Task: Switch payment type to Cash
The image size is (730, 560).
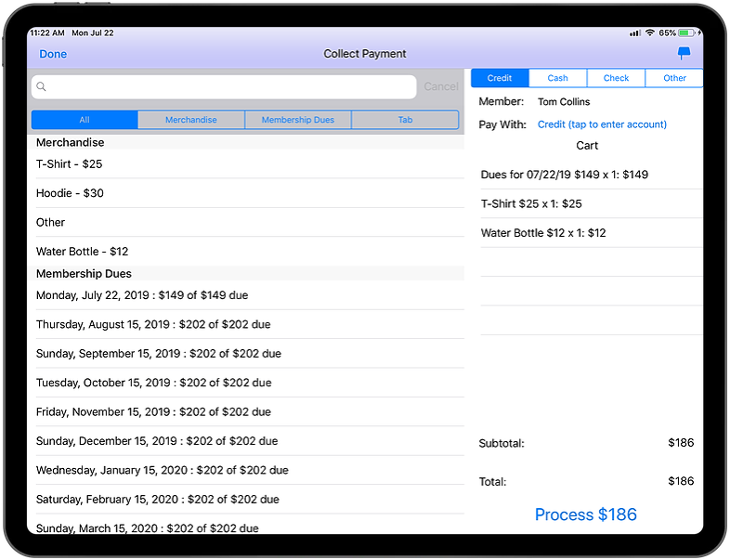Action: pyautogui.click(x=557, y=78)
